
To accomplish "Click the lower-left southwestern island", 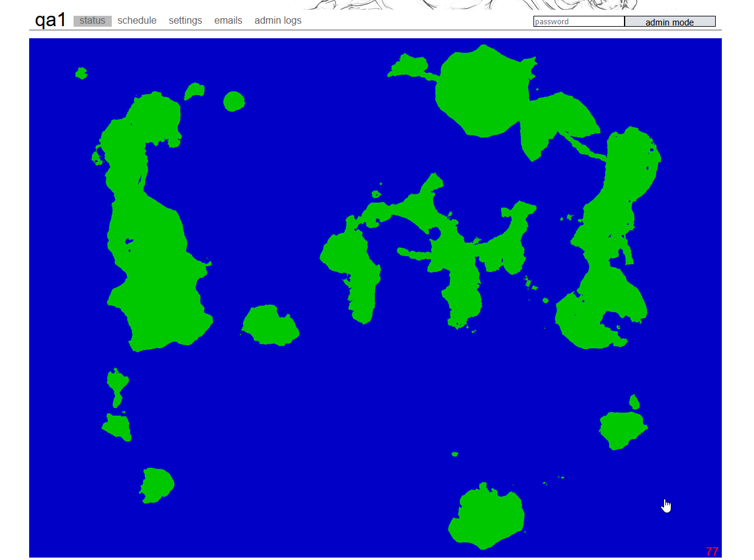I will tap(157, 485).
